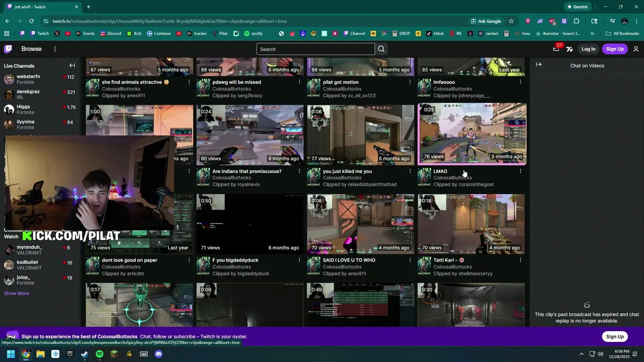Screen dimensions: 644x362
Task: Collapse the Live Channels sidebar
Action: pos(72,65)
